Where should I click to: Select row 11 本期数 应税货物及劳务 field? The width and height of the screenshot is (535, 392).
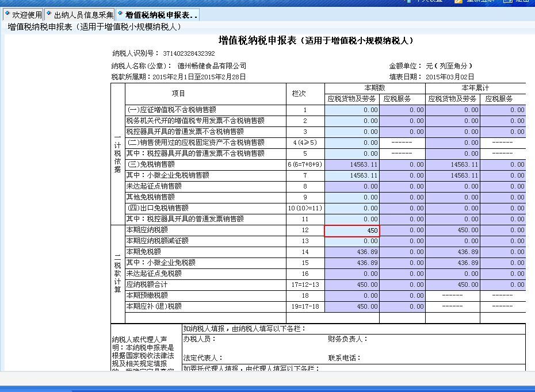(351, 219)
